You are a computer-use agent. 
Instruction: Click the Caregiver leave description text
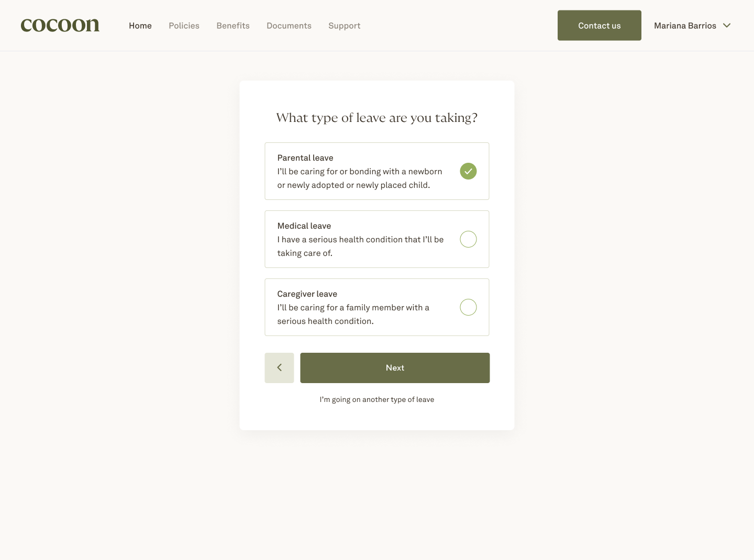[353, 314]
